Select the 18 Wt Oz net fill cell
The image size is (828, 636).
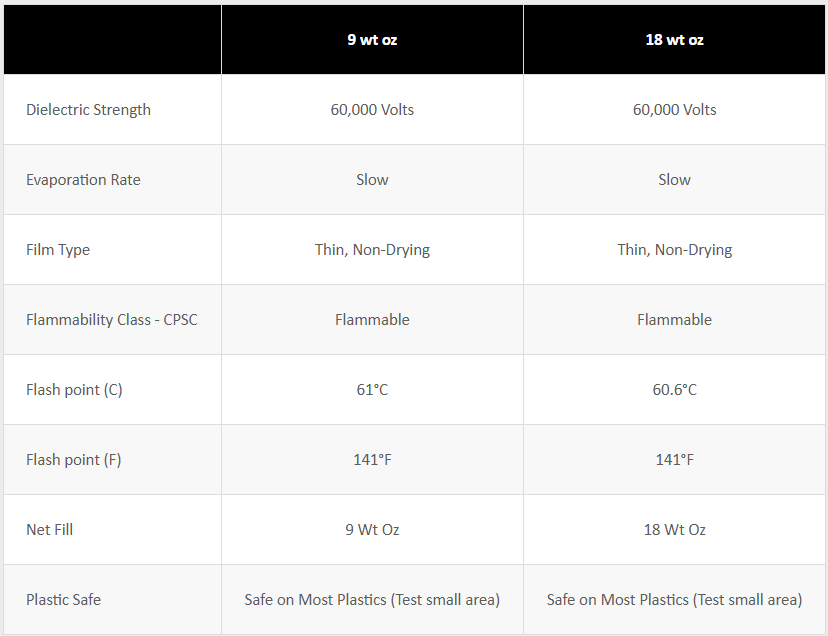point(674,530)
